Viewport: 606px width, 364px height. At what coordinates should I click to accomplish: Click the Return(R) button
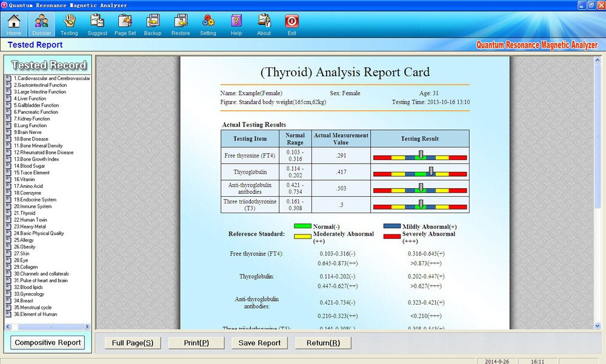(x=323, y=343)
